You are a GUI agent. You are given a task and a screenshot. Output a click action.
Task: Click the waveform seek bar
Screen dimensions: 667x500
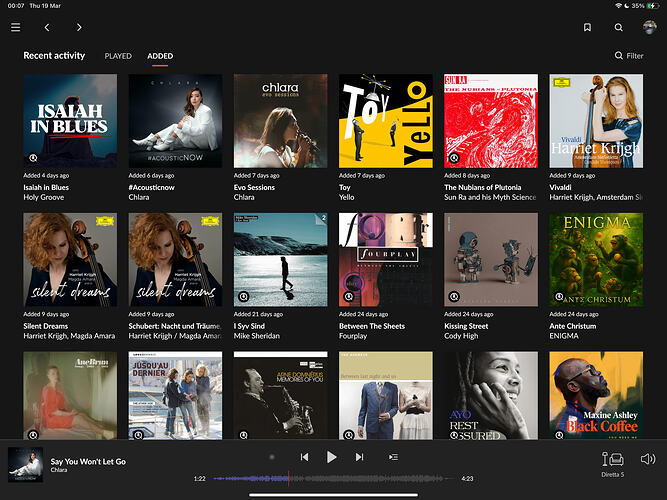332,479
